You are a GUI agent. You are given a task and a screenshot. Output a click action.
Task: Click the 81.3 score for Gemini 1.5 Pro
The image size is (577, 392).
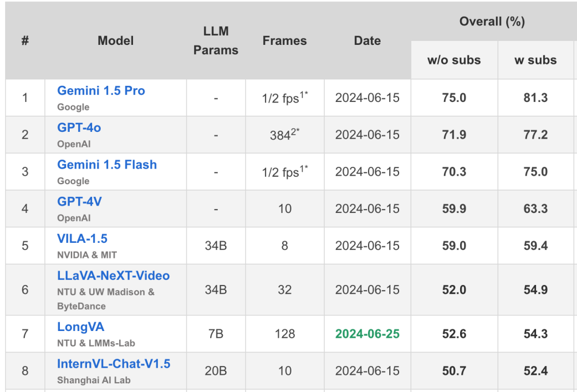[536, 98]
